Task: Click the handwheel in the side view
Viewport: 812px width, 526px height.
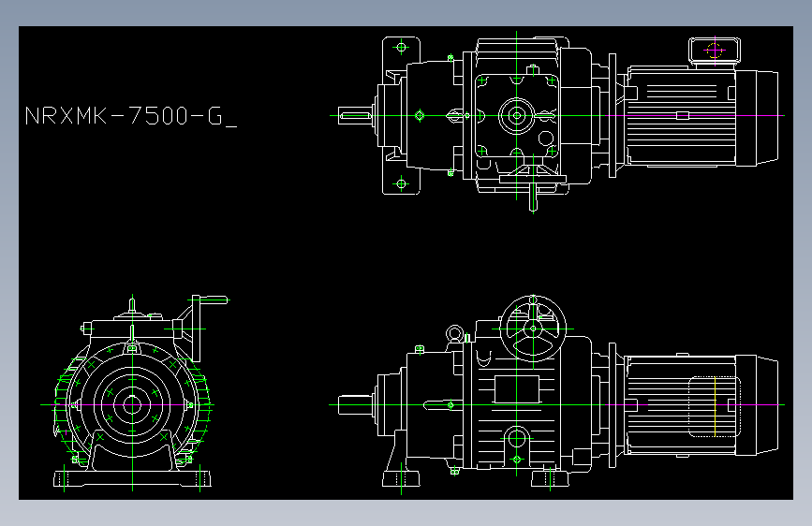Action: tap(533, 329)
